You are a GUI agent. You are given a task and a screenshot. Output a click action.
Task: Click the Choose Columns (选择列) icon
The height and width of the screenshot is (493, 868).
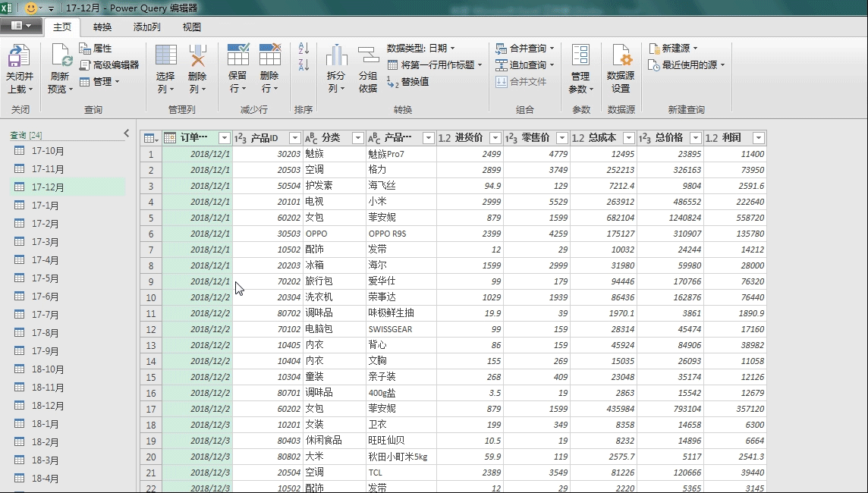pyautogui.click(x=165, y=56)
